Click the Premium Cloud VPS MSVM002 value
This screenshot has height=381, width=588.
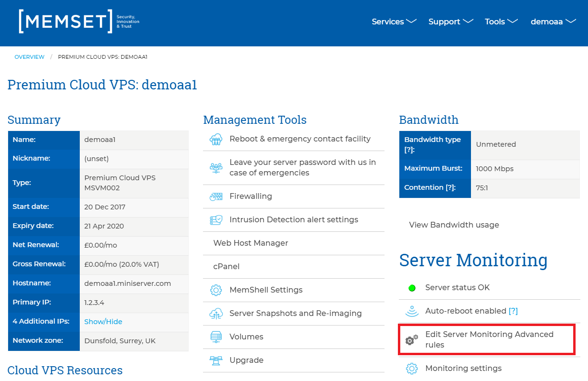[120, 183]
